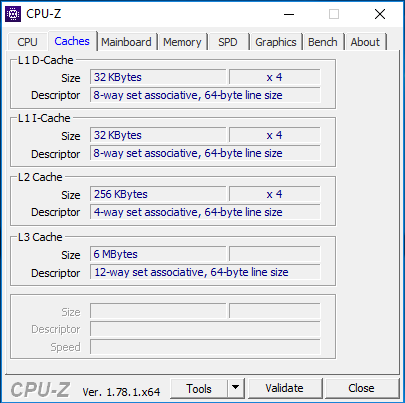The width and height of the screenshot is (405, 403).
Task: Show the About tab
Action: click(365, 42)
